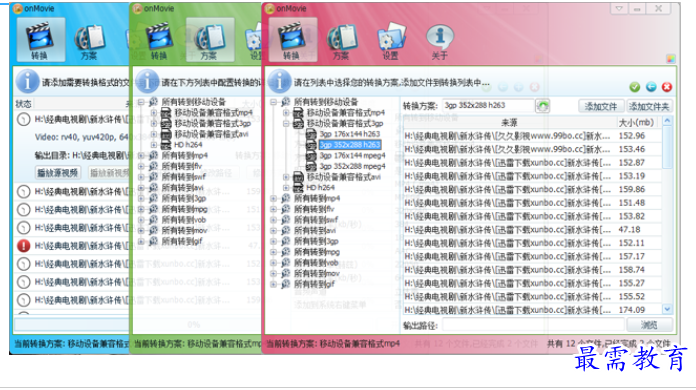
Task: Select 所有转到mp4 in green window tree
Action: (x=184, y=156)
